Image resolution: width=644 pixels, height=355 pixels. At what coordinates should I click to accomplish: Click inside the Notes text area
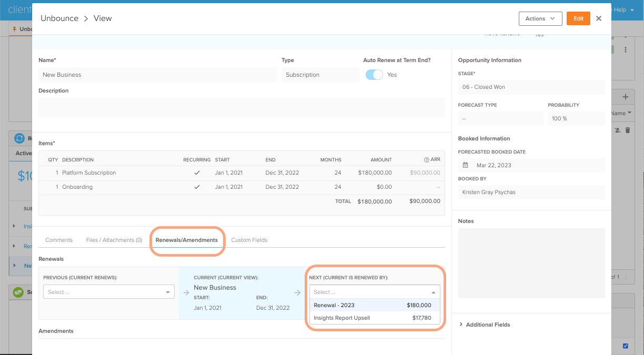[x=531, y=263]
